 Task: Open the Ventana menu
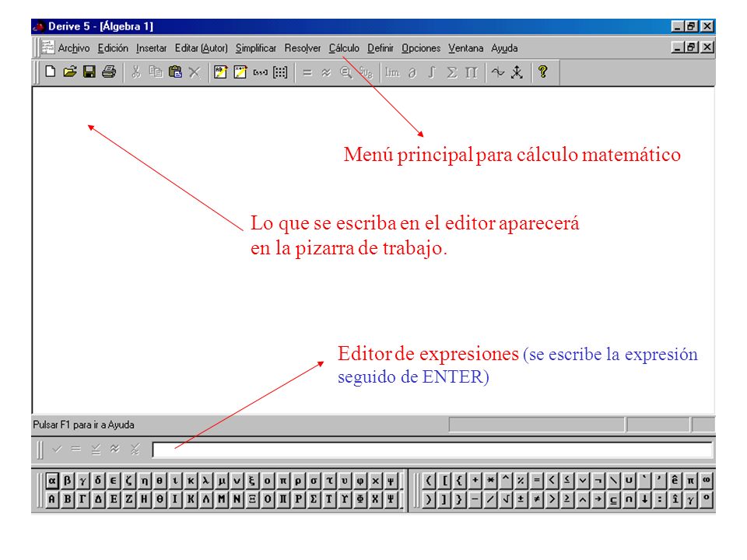click(x=465, y=48)
